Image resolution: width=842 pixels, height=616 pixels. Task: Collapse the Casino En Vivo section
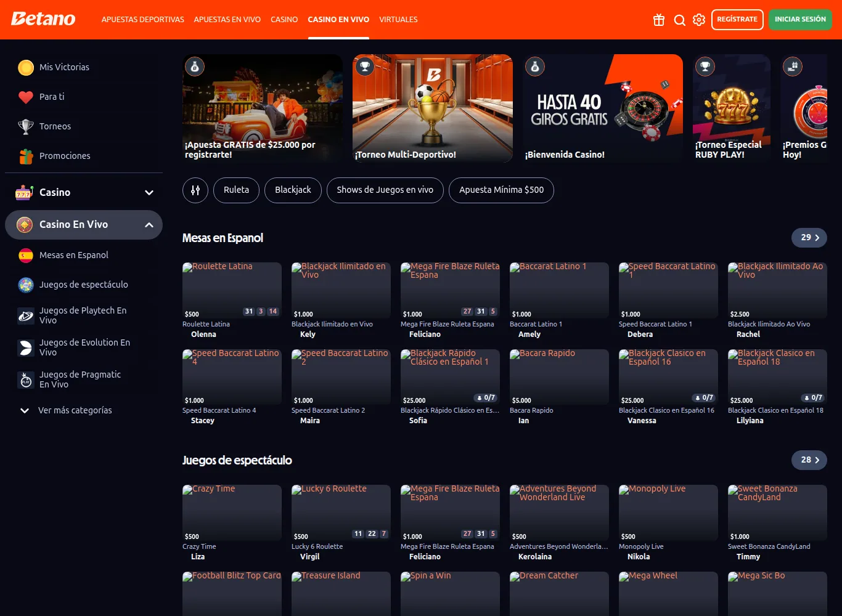[149, 225]
